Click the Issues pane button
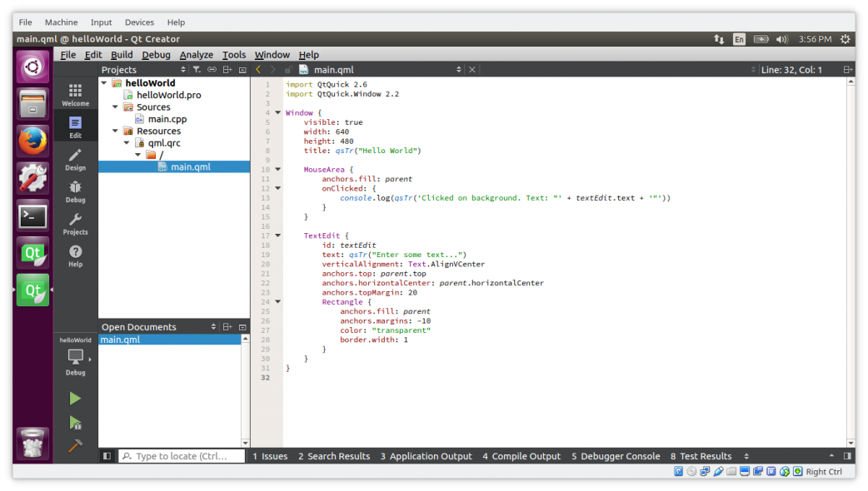Image resolution: width=868 pixels, height=491 pixels. point(270,456)
